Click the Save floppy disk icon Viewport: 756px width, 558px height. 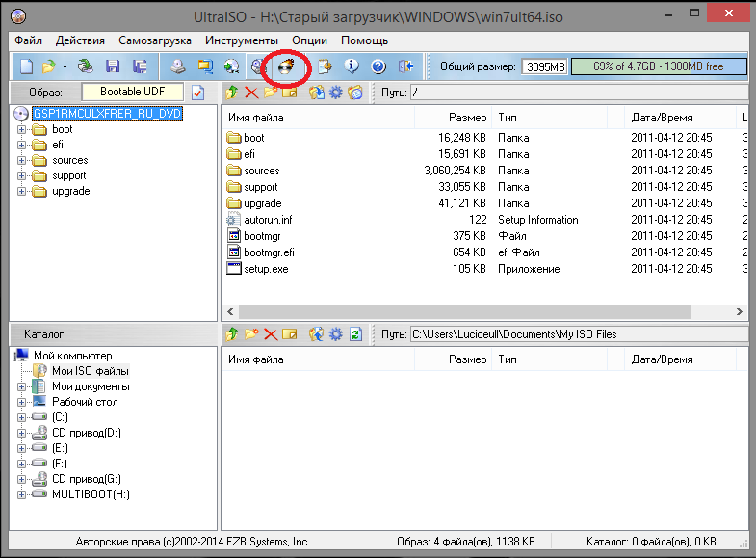tap(113, 66)
